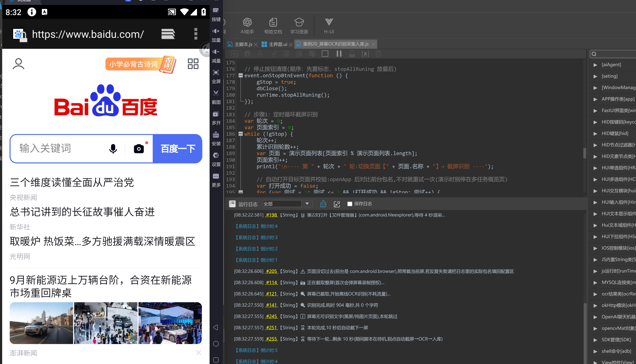The height and width of the screenshot is (364, 636).
Task: Click the 百度一下 search button
Action: (178, 149)
